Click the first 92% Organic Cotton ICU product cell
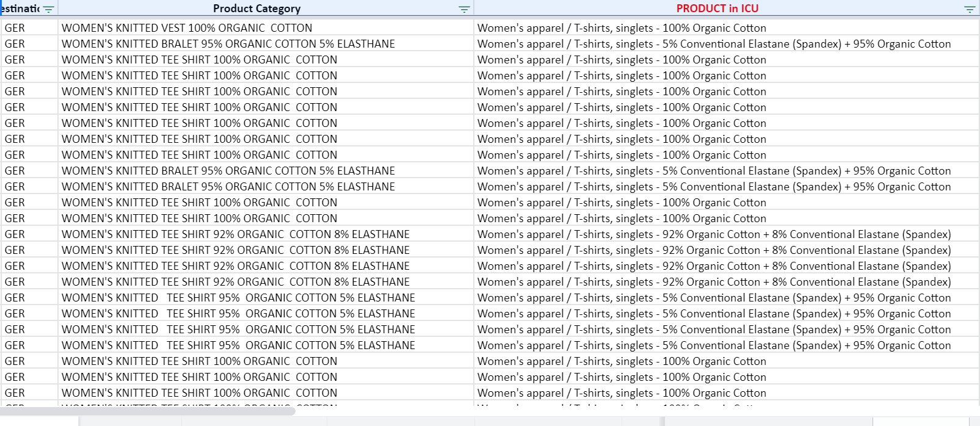The image size is (980, 426). click(714, 234)
